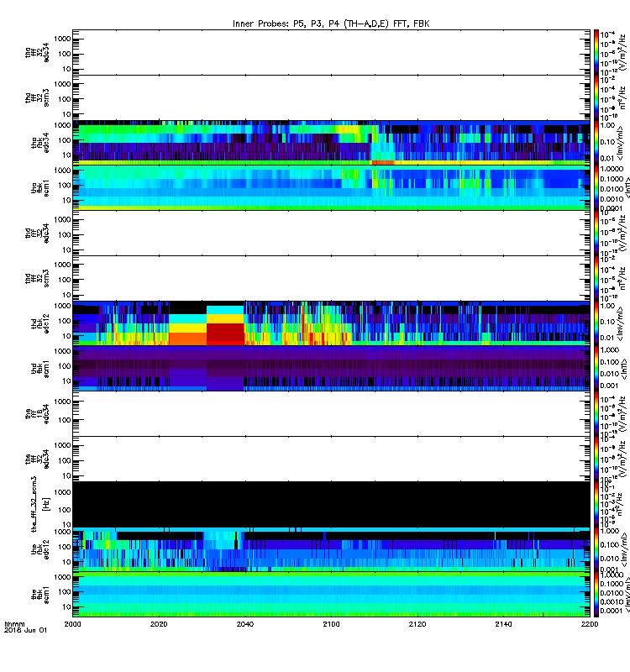Click the color bar beside the_fff_32_scm3 panel
Image resolution: width=630 pixels, height=672 pixels.
click(596, 505)
